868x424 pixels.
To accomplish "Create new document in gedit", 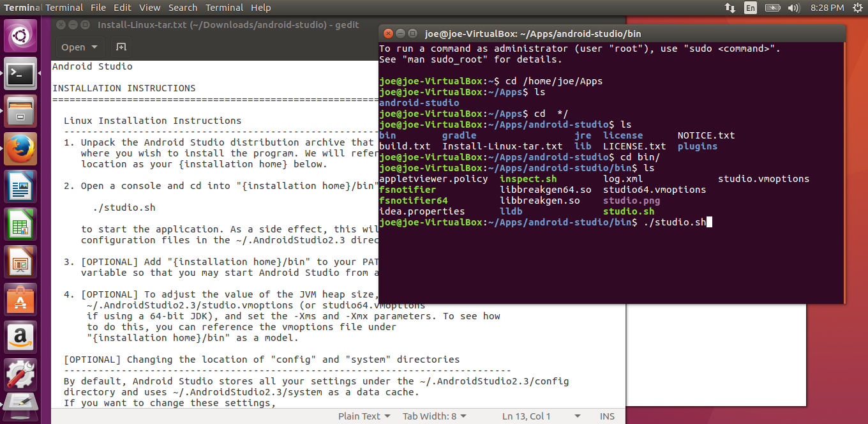I will (x=121, y=47).
